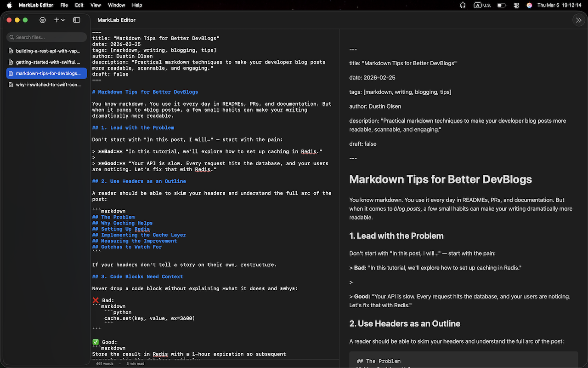This screenshot has height=368, width=588.
Task: Select the filter icon in the toolbar
Action: (x=43, y=20)
